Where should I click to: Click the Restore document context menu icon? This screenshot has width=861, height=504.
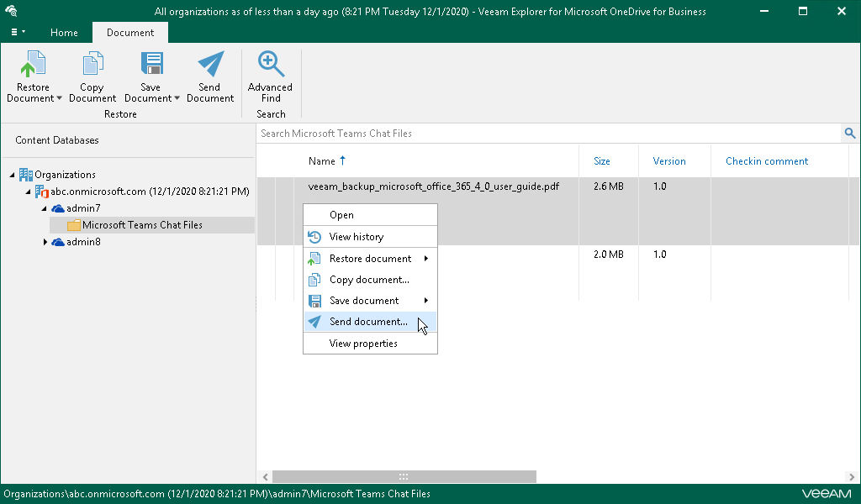pos(314,259)
